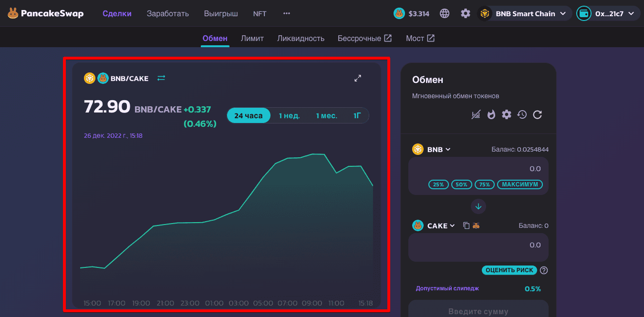The width and height of the screenshot is (644, 317).
Task: Click the 19:00 chart axis label
Action: pos(141,303)
